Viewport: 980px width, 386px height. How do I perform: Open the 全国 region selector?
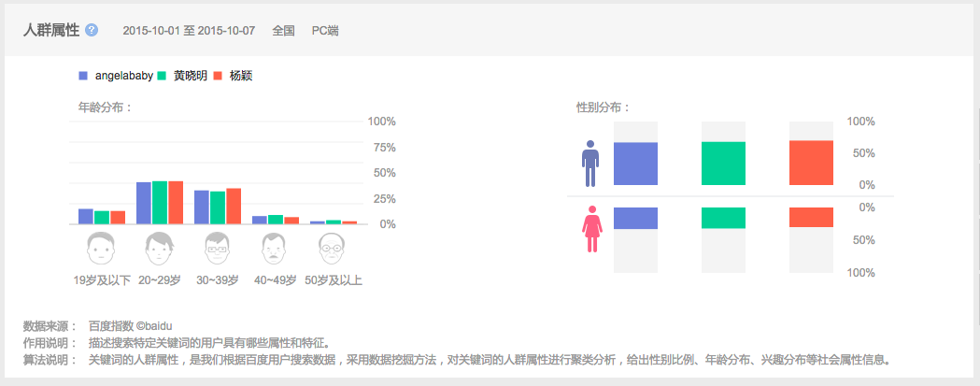click(283, 31)
